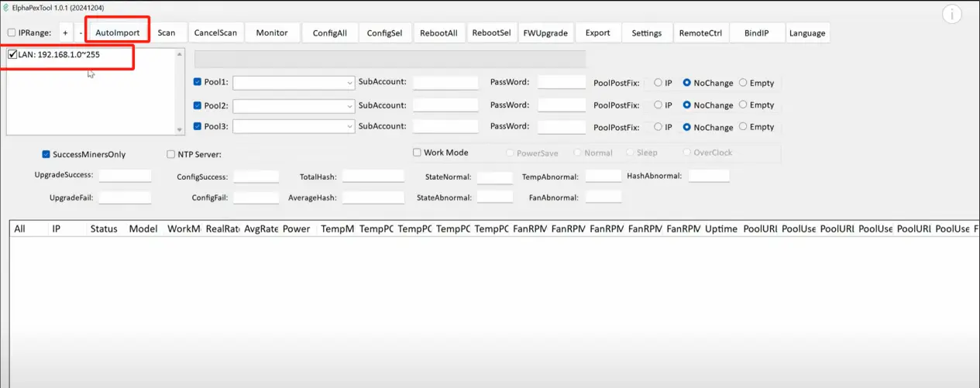Select IP radio for Pool1 PoolPostFix
The height and width of the screenshot is (388, 980).
pos(658,83)
